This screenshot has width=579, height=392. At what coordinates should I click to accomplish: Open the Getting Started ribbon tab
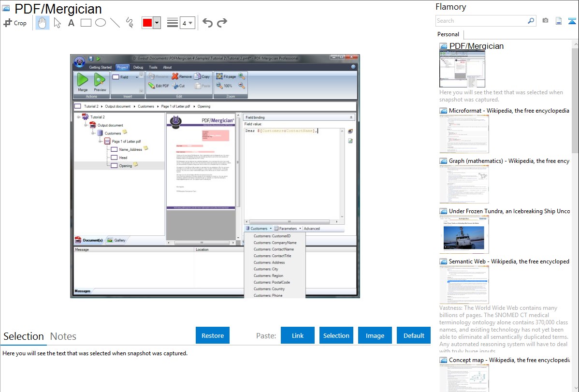click(x=100, y=67)
